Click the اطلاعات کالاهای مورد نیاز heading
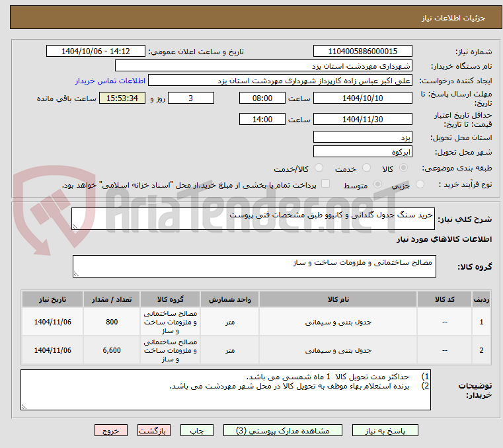Viewport: 503px width, 448px height. pos(444,240)
